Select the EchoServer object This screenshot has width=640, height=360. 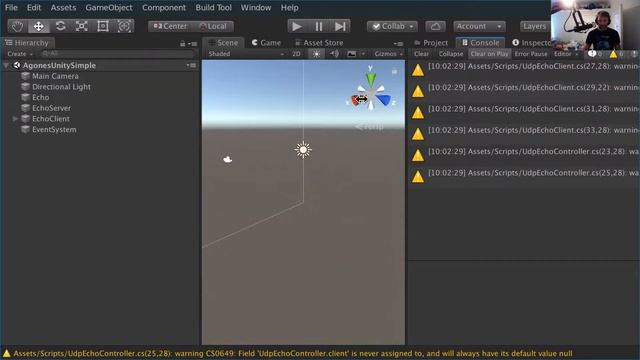click(x=51, y=108)
